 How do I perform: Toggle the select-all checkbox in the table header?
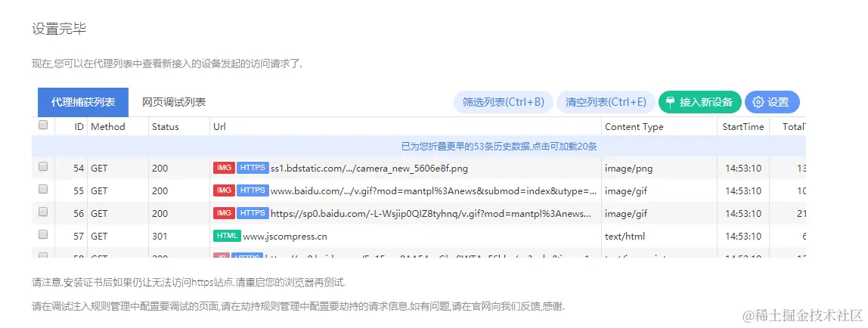43,125
